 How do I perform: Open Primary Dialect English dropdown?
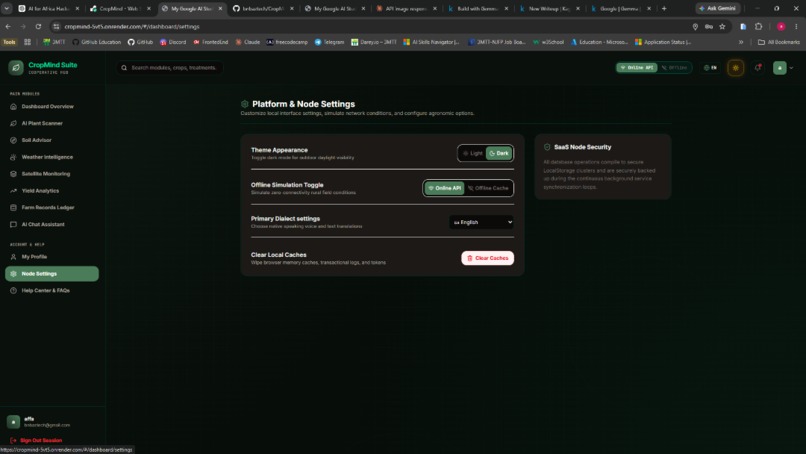tap(482, 222)
